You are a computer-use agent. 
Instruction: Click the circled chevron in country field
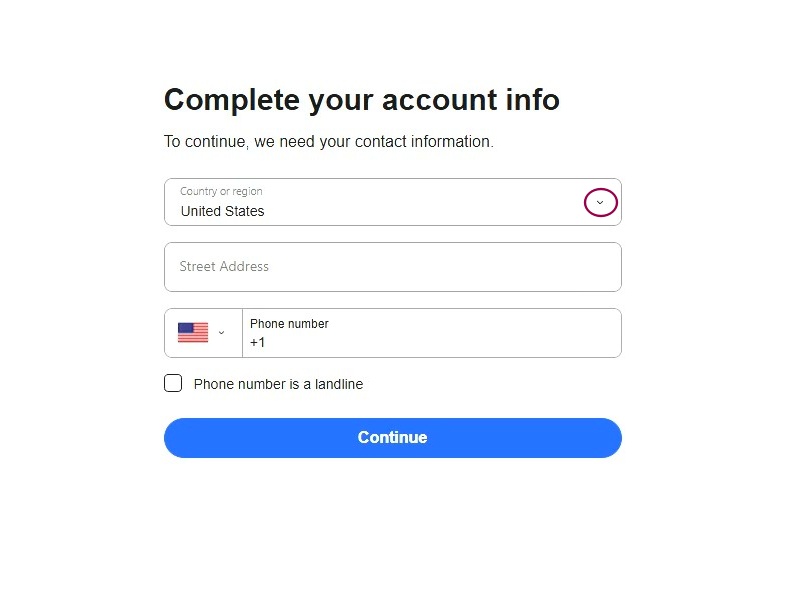[600, 203]
